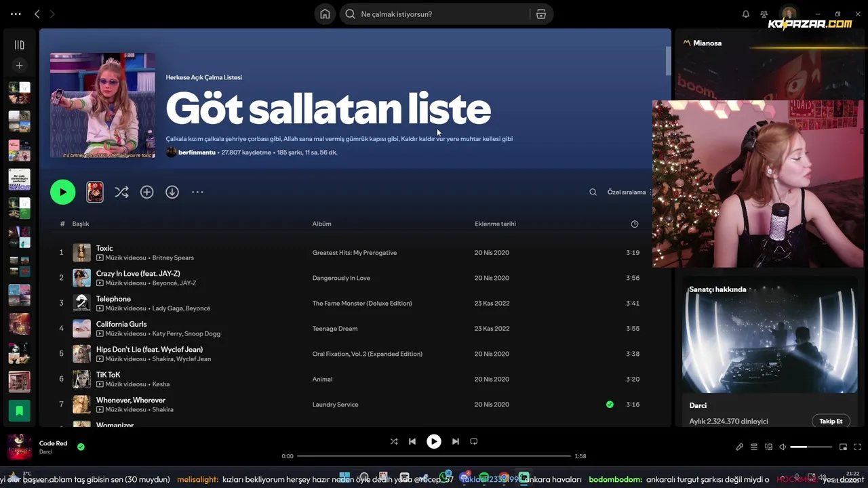Download the playlist
This screenshot has width=868, height=488.
[x=172, y=192]
